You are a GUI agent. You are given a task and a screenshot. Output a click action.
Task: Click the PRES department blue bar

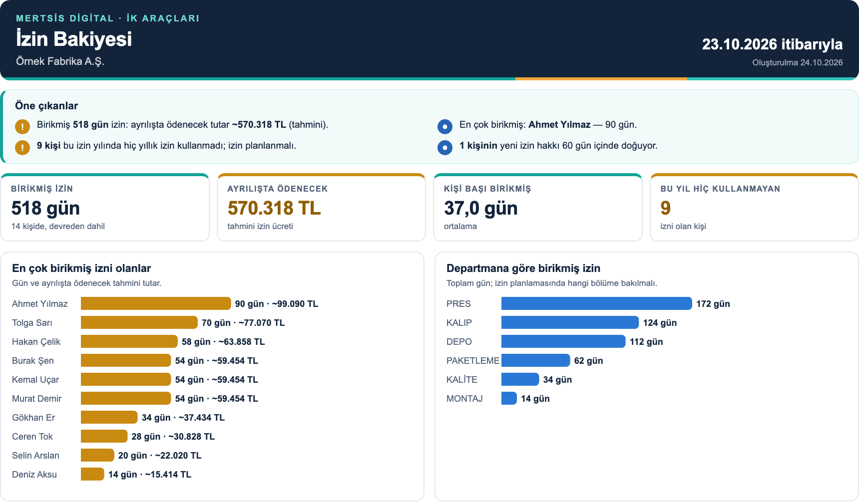pyautogui.click(x=597, y=303)
